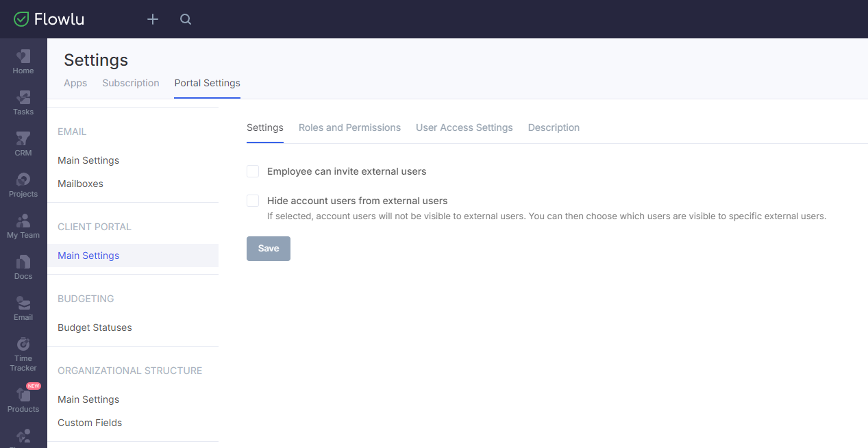Click the EMAIL section header
This screenshot has width=868, height=448.
click(72, 132)
